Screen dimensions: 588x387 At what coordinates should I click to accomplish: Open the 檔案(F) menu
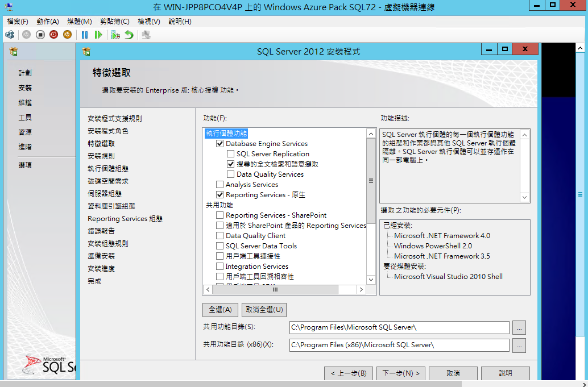click(x=18, y=22)
